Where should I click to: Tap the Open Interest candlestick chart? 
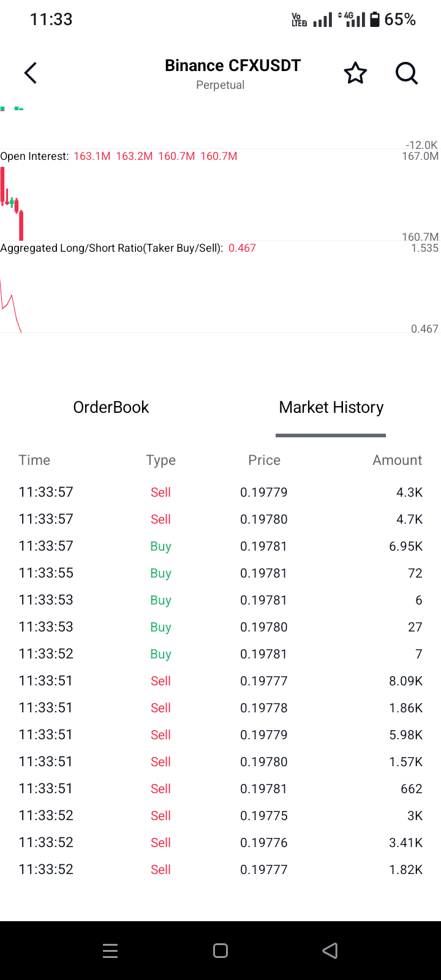click(x=12, y=202)
